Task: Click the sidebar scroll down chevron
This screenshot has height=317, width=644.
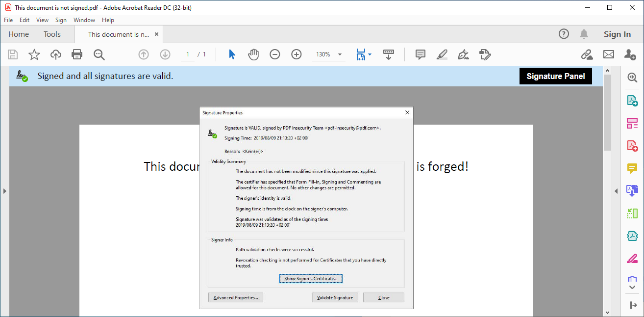Action: (x=632, y=288)
